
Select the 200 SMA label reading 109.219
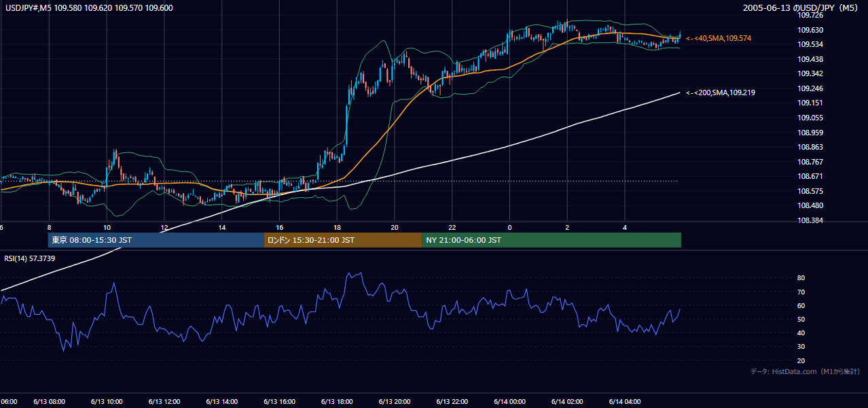coord(721,92)
